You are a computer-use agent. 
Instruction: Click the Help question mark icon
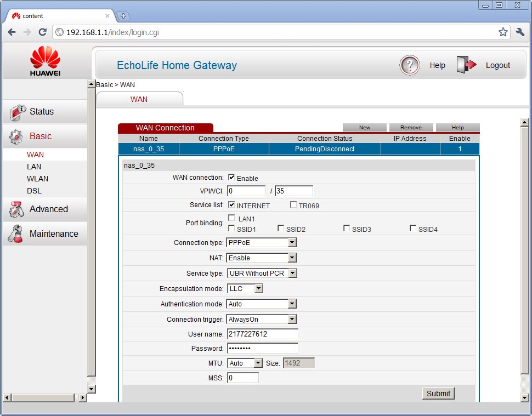point(409,65)
